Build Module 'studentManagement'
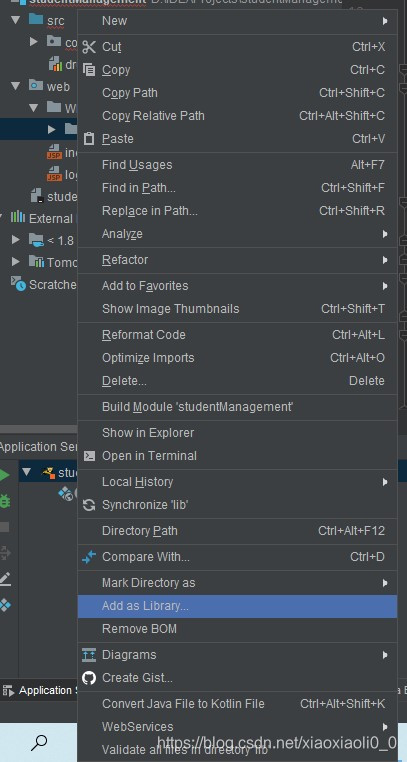Viewport: 407px width, 762px height. tap(237, 407)
